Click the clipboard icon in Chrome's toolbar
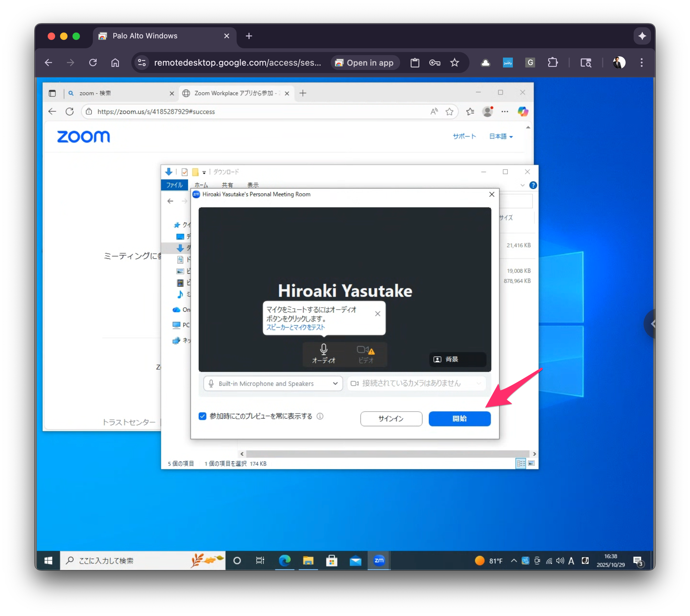The height and width of the screenshot is (616, 690). (415, 62)
